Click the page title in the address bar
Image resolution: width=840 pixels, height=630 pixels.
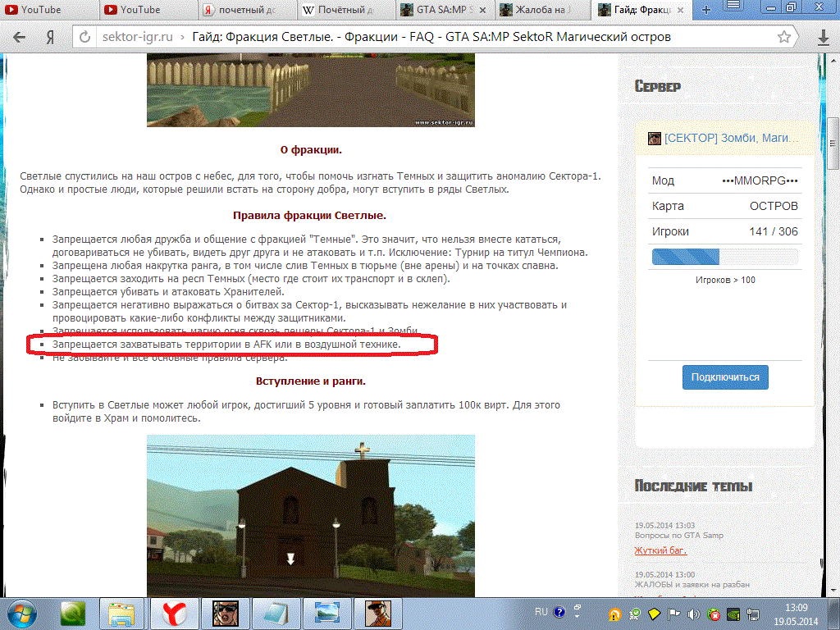click(431, 37)
